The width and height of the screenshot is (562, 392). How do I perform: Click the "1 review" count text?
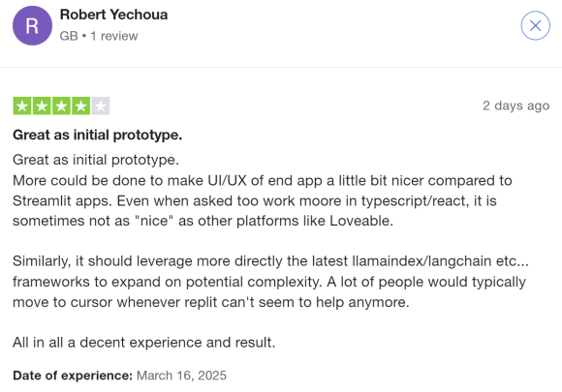pyautogui.click(x=114, y=36)
